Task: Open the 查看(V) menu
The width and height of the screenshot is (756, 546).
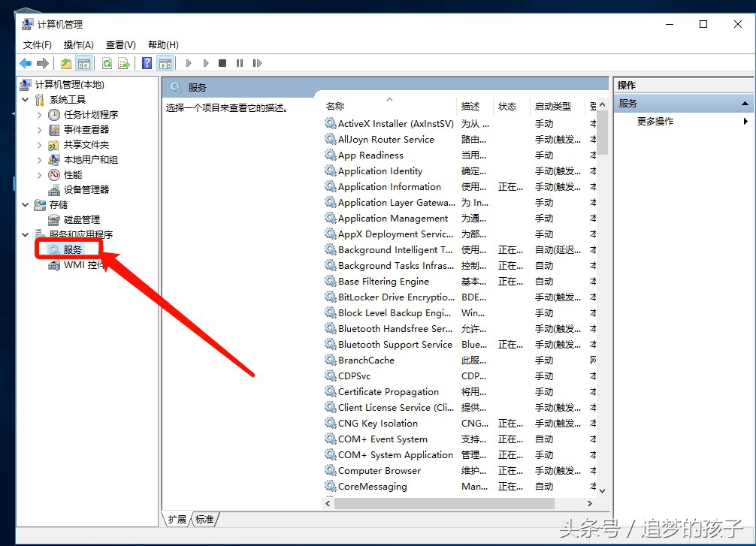Action: pos(120,45)
